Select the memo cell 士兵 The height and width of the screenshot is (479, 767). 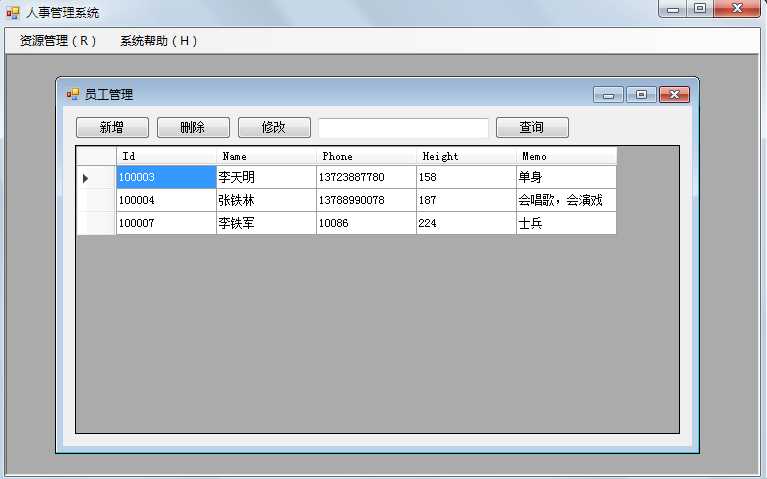point(566,223)
